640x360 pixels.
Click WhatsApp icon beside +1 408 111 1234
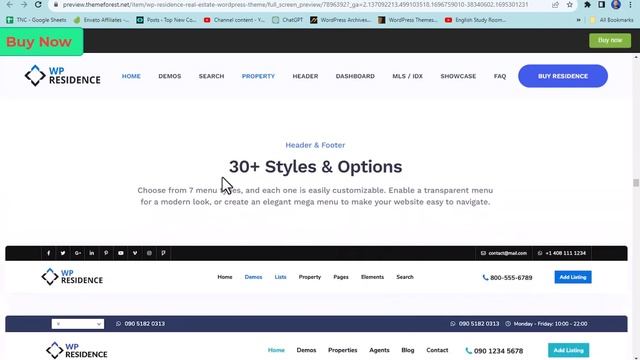coord(540,253)
